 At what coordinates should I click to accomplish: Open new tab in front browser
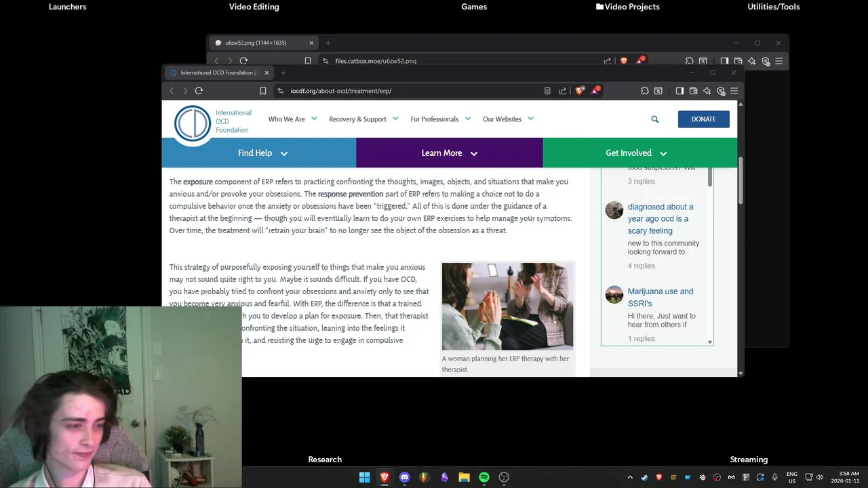283,73
